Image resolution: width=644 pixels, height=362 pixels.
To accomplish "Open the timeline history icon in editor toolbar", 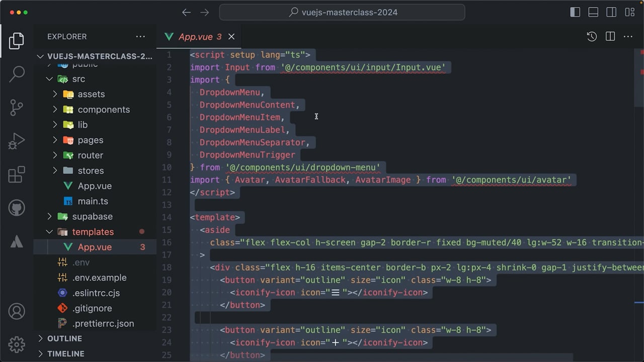I will tap(592, 37).
